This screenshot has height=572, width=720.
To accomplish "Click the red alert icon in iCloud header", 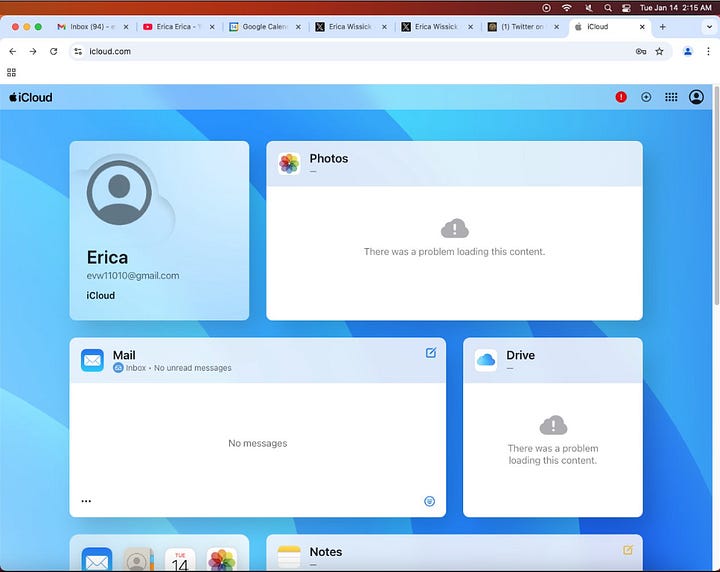I will pyautogui.click(x=621, y=97).
